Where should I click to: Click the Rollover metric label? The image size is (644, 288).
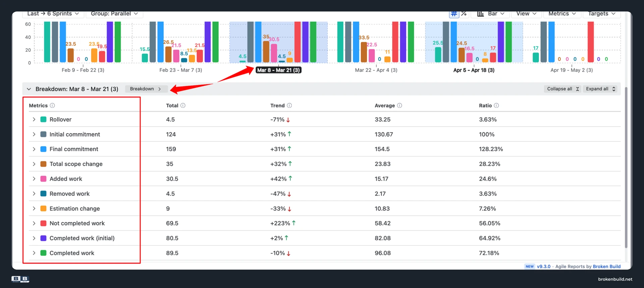60,120
